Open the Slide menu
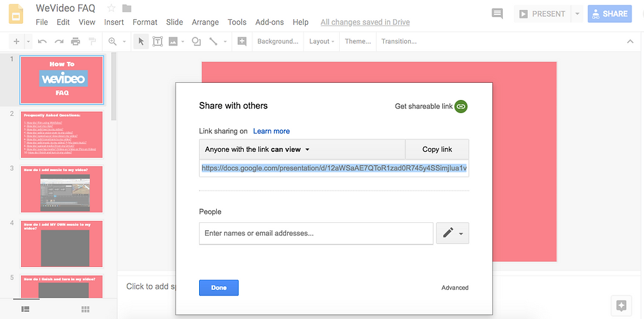Image resolution: width=644 pixels, height=319 pixels. pos(175,22)
